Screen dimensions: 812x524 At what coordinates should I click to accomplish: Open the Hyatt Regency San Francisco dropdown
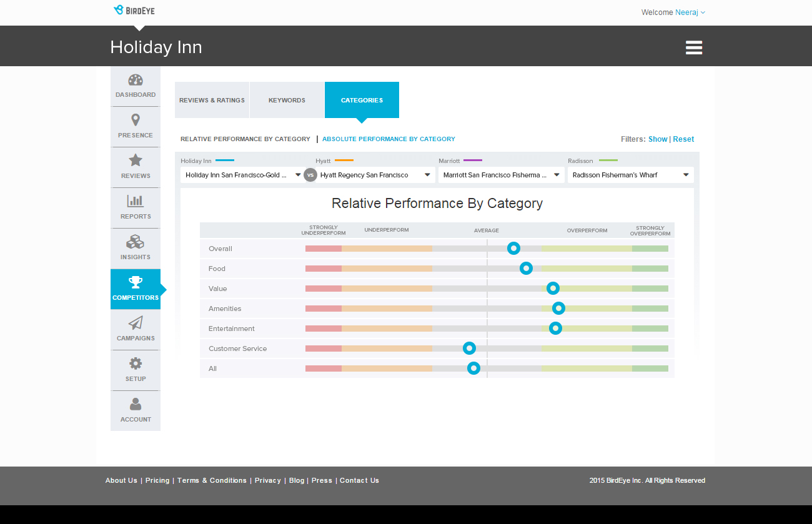coord(375,175)
